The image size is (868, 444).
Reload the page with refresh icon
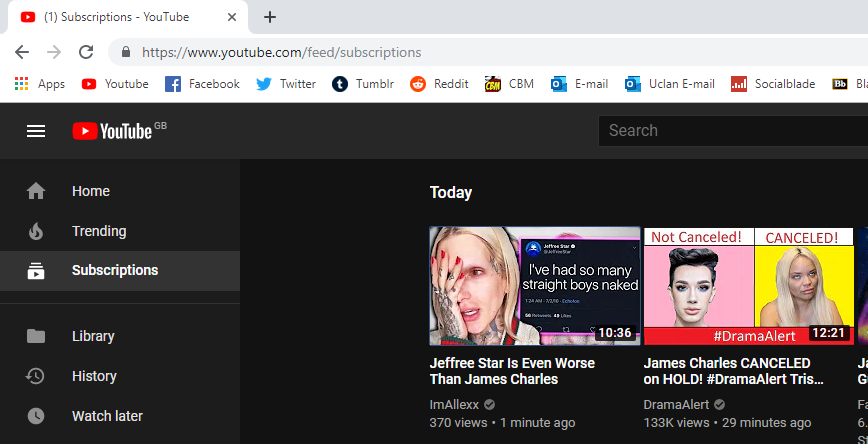pos(86,52)
